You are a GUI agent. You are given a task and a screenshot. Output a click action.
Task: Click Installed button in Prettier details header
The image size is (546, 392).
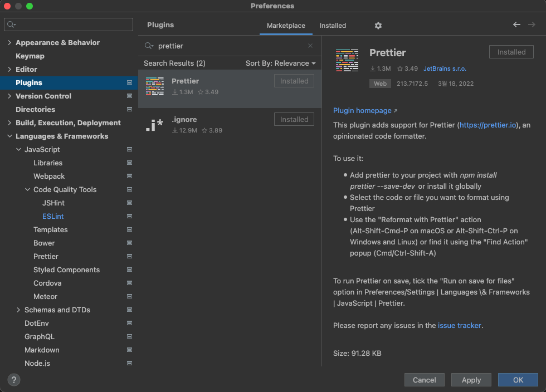511,52
